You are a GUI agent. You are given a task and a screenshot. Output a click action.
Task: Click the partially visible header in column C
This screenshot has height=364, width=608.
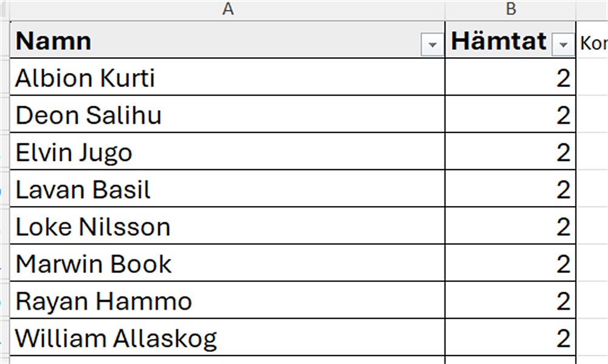[593, 43]
